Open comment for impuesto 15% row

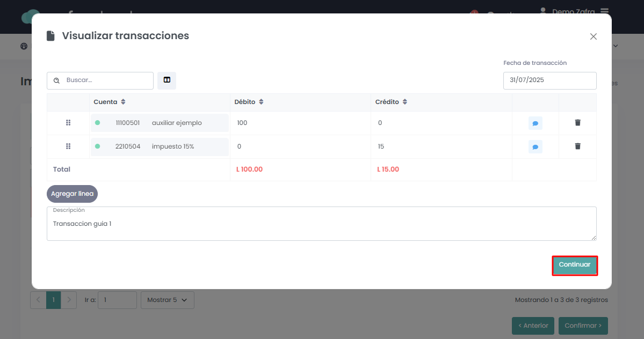pyautogui.click(x=535, y=147)
